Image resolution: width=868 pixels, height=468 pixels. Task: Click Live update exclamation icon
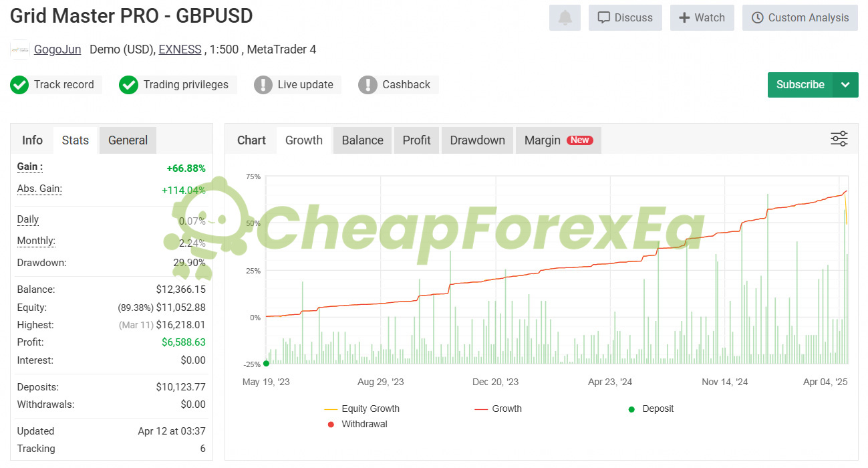coord(263,85)
